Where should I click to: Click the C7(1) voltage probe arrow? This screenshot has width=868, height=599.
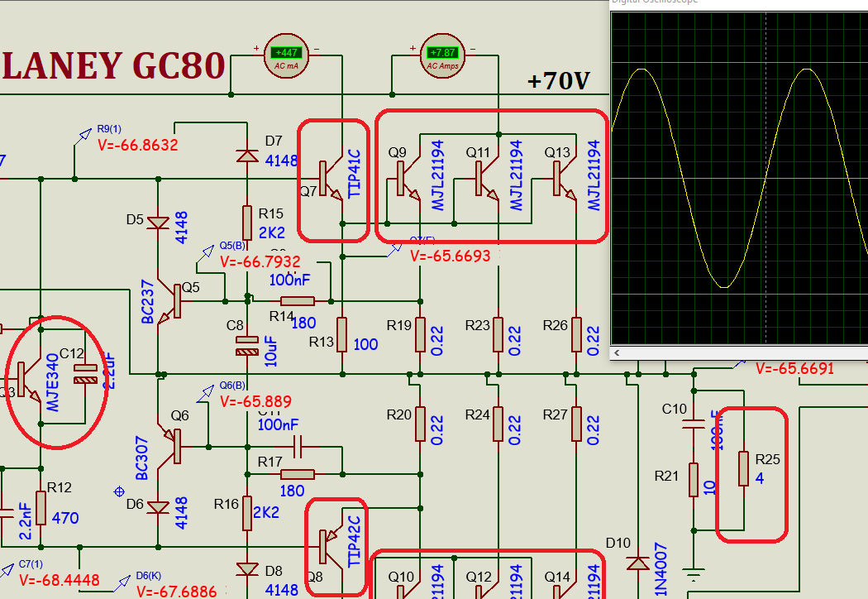(x=7, y=570)
